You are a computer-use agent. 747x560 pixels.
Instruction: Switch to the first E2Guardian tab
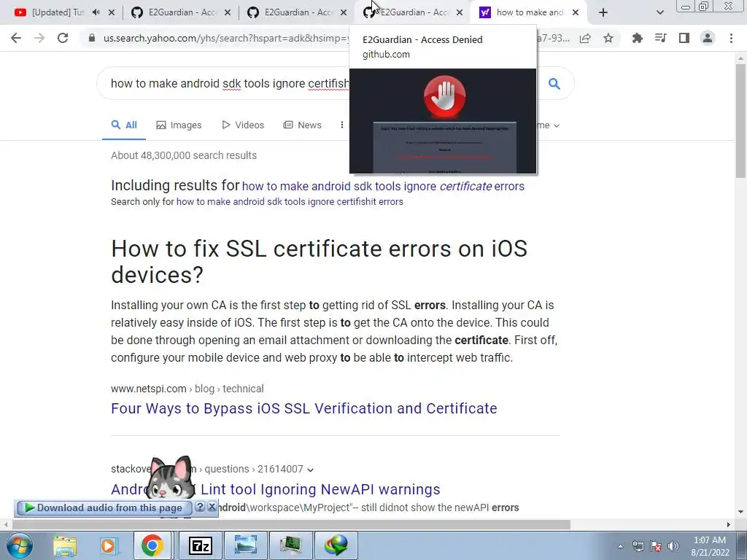pyautogui.click(x=182, y=12)
